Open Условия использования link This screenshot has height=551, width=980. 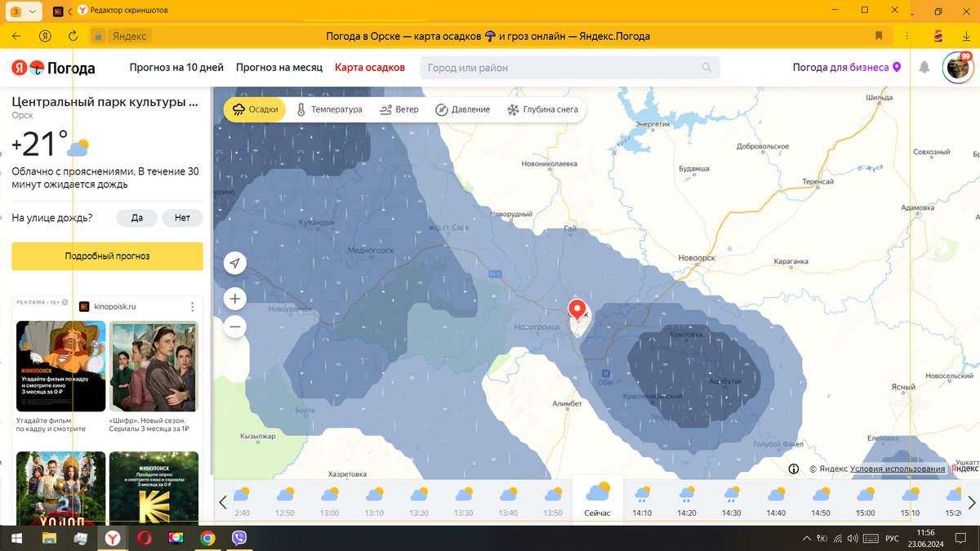click(898, 469)
